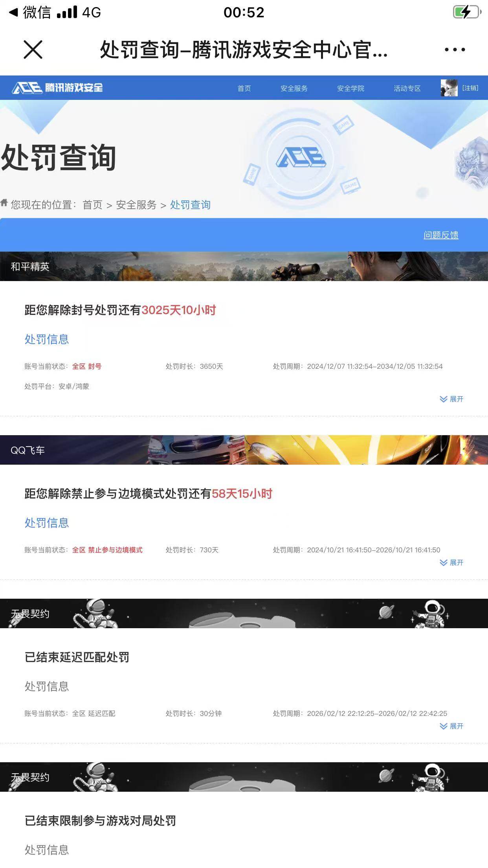The image size is (488, 868).
Task: Click the 处罚时长：730天 value
Action: [x=192, y=550]
